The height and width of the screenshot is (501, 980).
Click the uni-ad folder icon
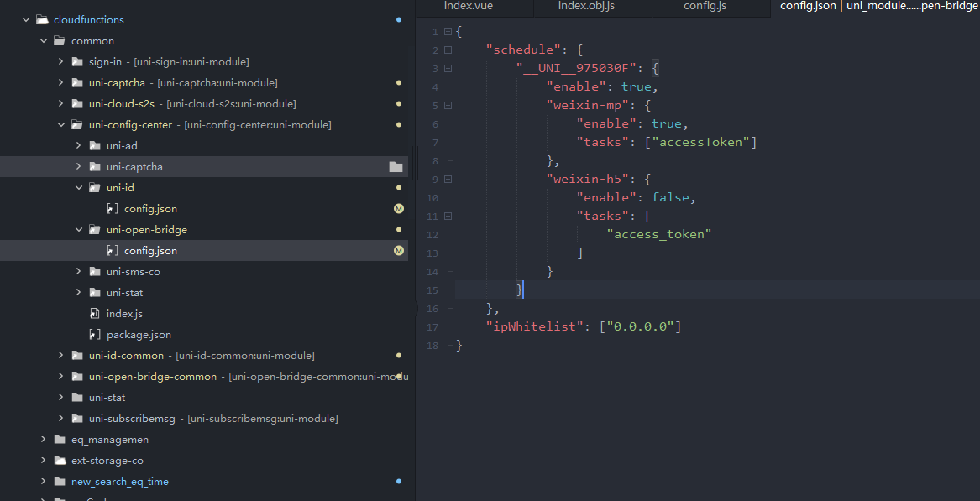pos(94,145)
